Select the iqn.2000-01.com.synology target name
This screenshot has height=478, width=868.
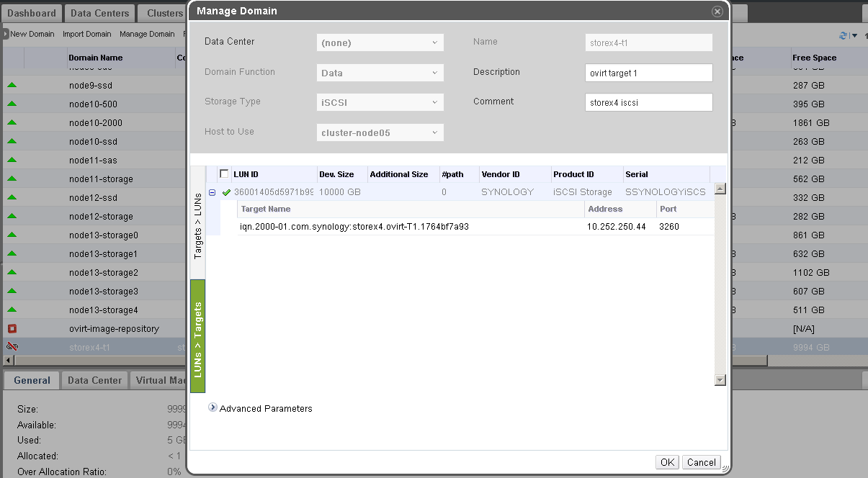(x=354, y=227)
